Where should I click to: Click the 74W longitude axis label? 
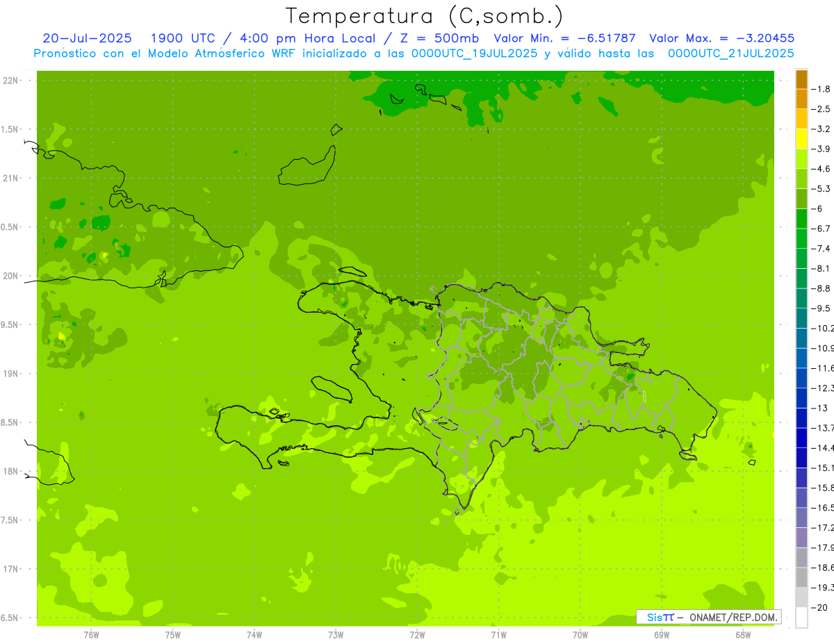(x=254, y=634)
